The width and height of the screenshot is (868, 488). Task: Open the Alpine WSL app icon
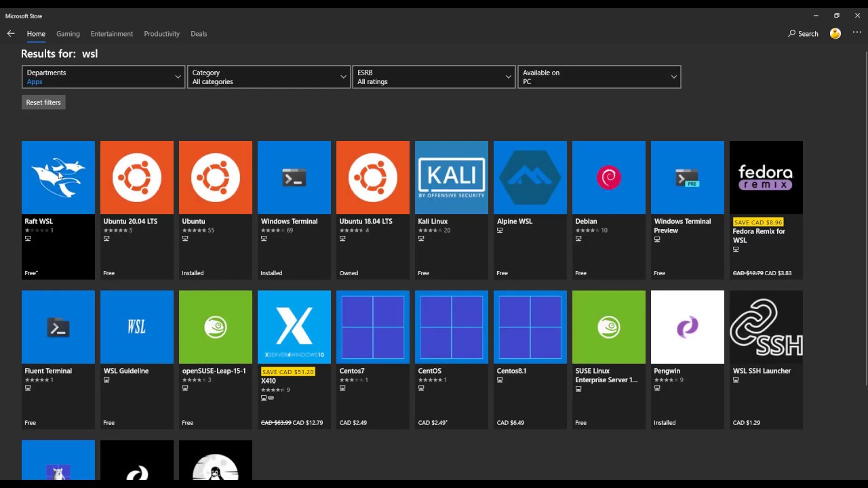pos(530,178)
